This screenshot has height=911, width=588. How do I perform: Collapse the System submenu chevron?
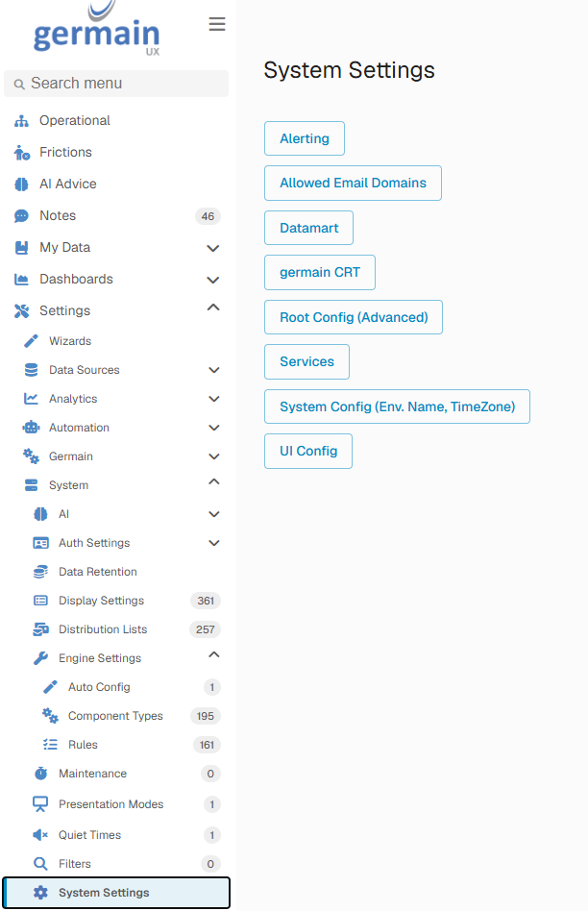214,481
